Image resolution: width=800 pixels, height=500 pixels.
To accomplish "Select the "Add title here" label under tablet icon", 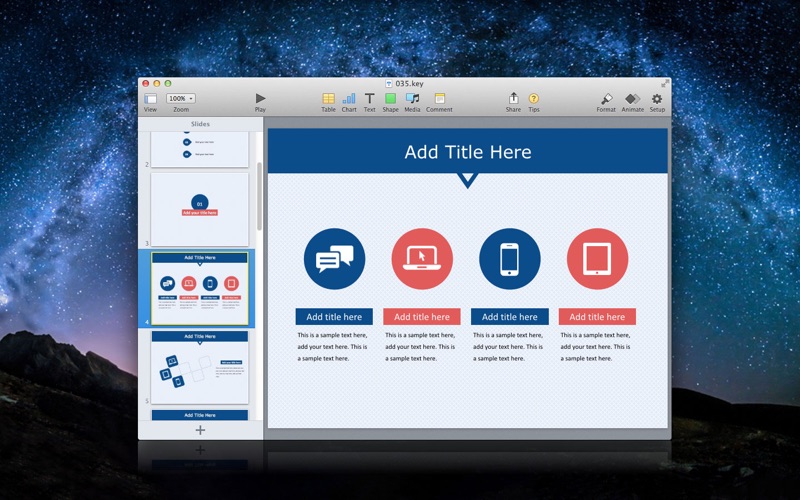I will [x=597, y=317].
